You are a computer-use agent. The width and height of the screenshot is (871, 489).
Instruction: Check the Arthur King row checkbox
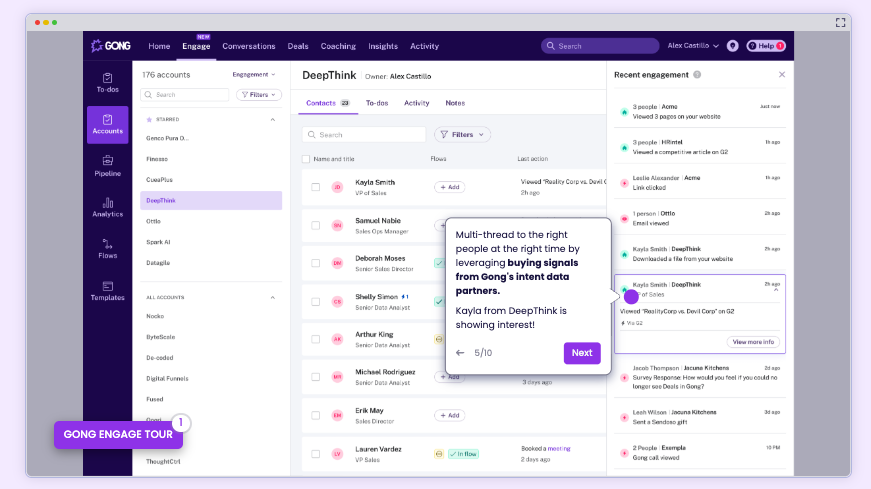tap(316, 339)
